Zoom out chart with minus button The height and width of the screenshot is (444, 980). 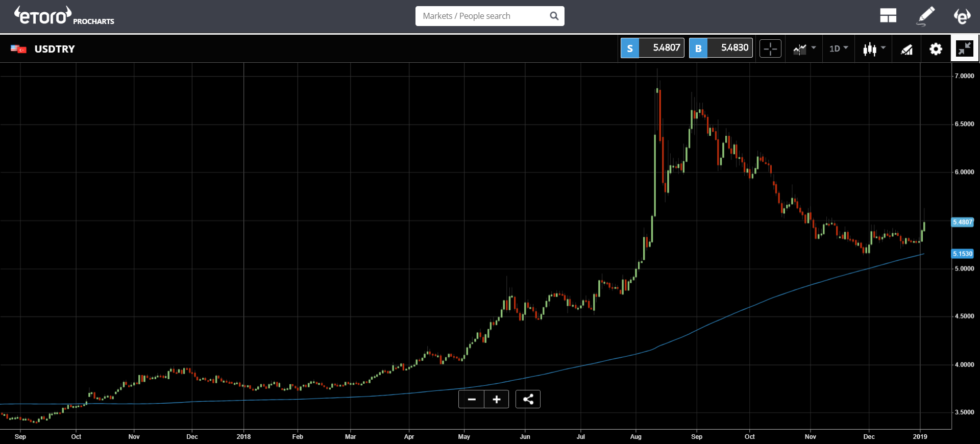(x=472, y=399)
